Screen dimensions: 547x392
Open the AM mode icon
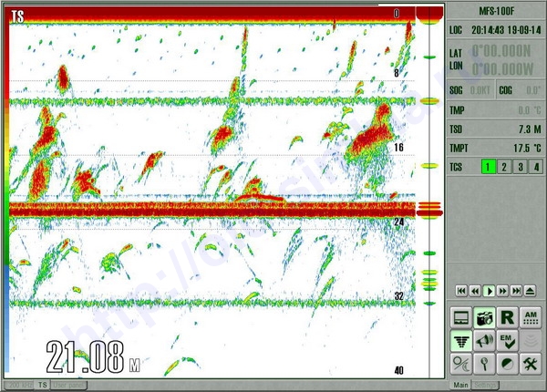(x=530, y=318)
